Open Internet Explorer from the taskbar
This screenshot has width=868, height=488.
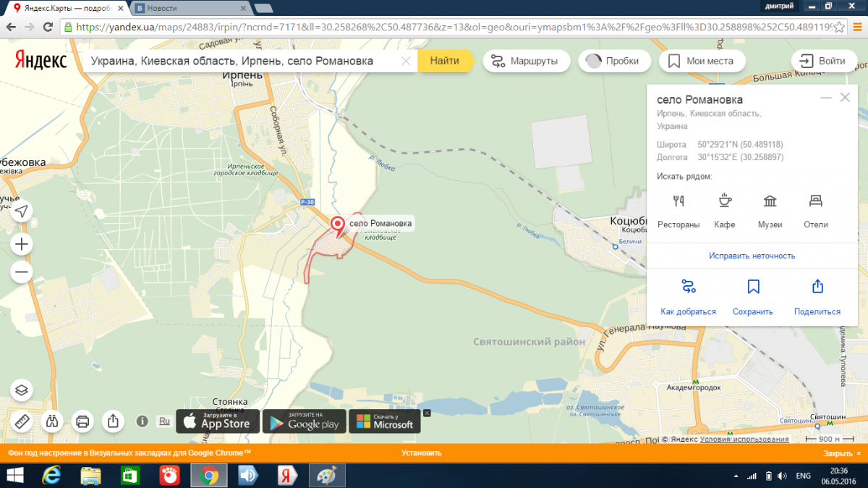coord(51,476)
